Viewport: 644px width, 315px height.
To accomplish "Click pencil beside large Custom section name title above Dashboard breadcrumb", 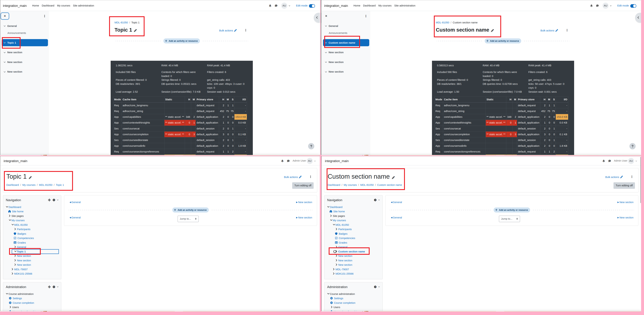I will pos(393,178).
